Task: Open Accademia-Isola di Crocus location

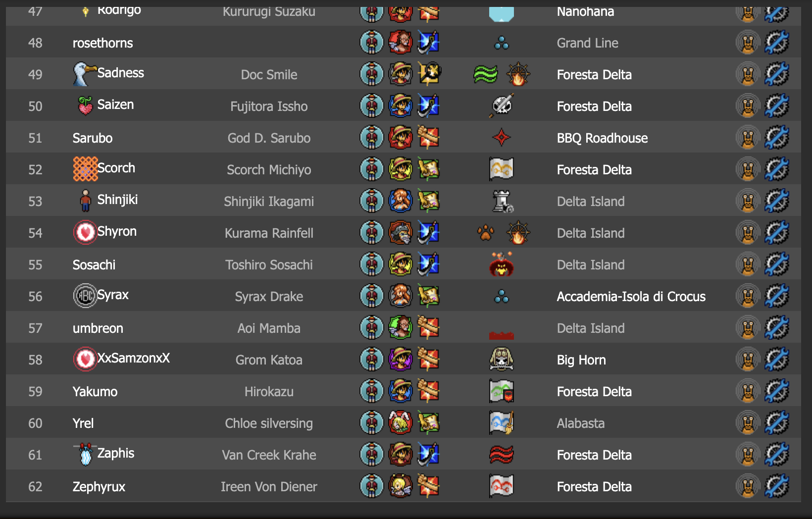Action: 631,297
